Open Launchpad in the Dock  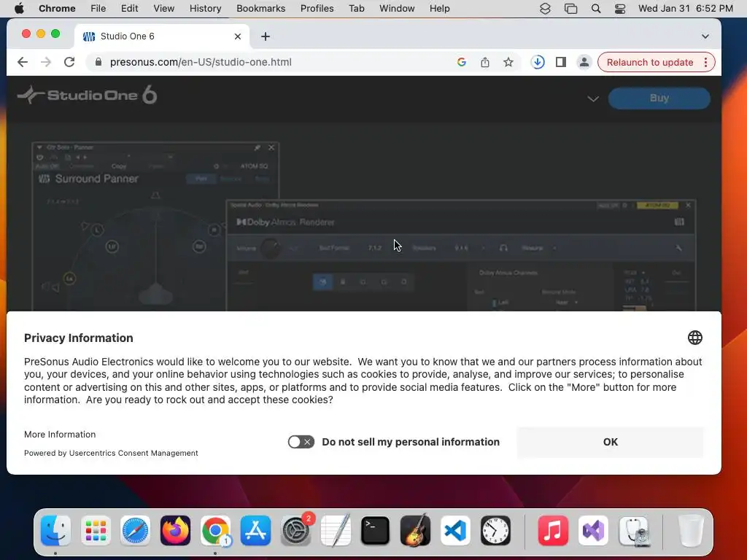tap(96, 531)
